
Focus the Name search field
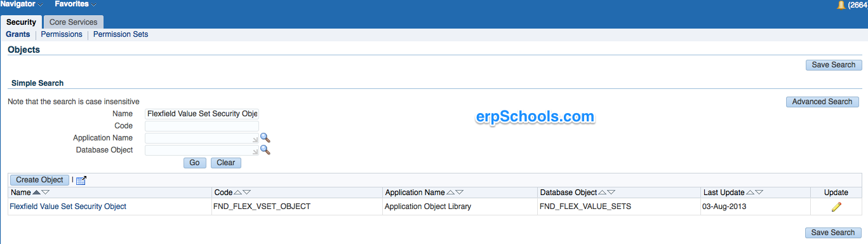(202, 114)
